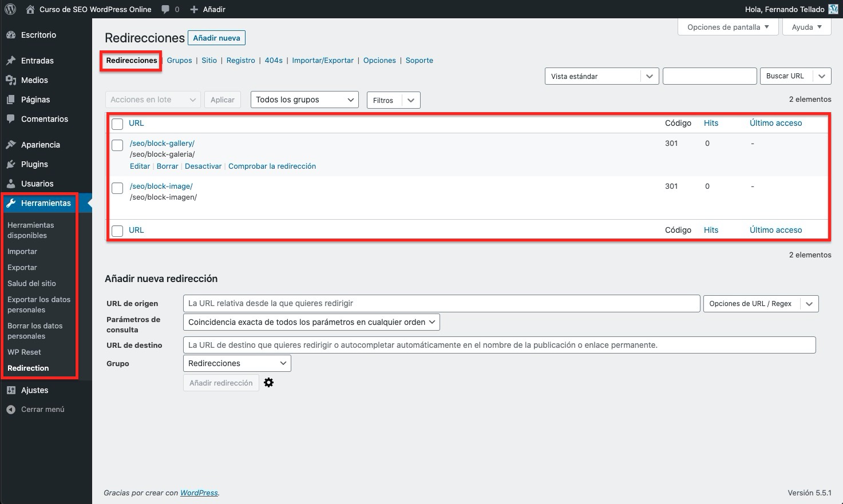Click the Cerrar menú collapse icon
The width and height of the screenshot is (843, 504).
pos(11,410)
